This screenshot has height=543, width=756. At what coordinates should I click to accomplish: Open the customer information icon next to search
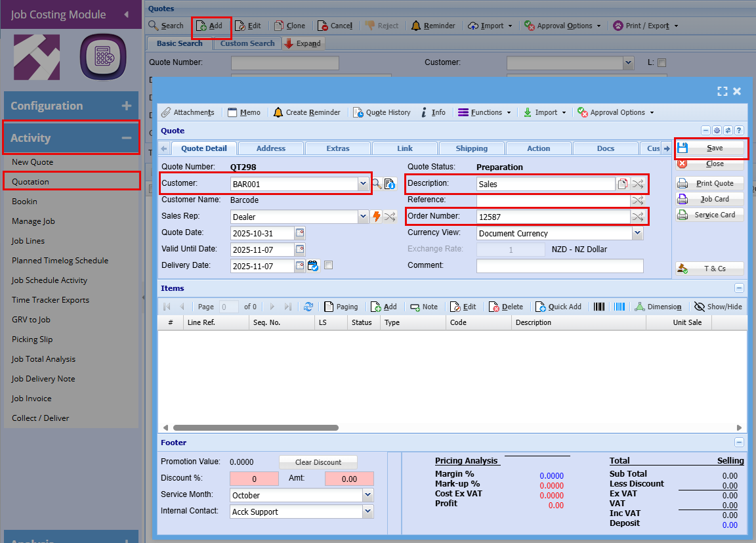point(390,184)
